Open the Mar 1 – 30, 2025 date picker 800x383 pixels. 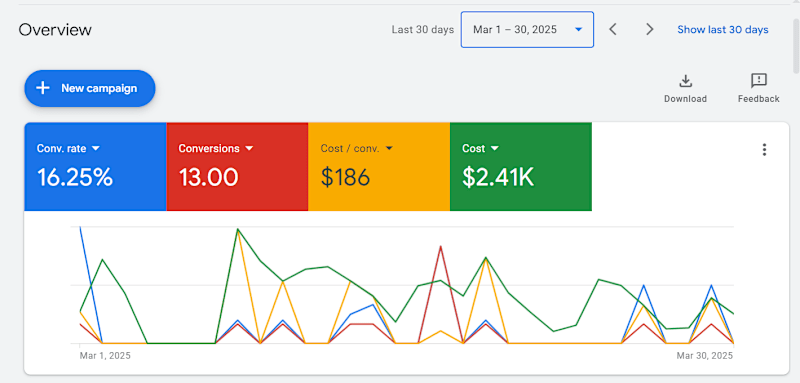[527, 30]
